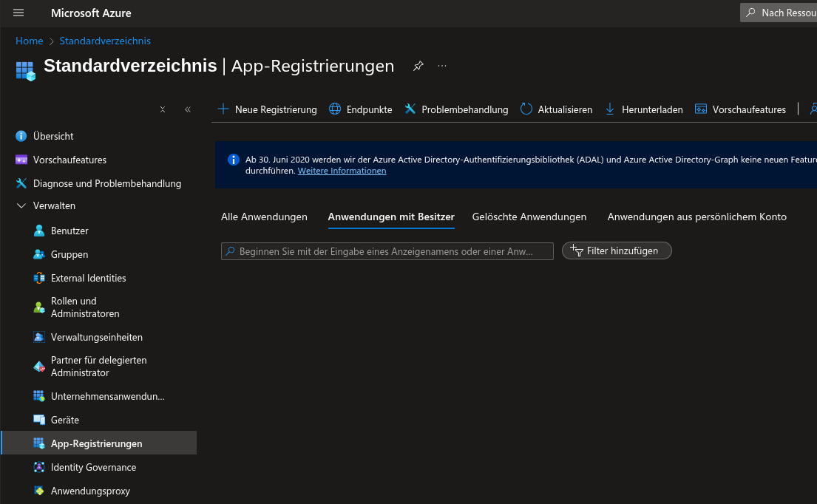Click Aktualisieren to refresh list
Image resolution: width=817 pixels, height=504 pixels.
point(557,109)
